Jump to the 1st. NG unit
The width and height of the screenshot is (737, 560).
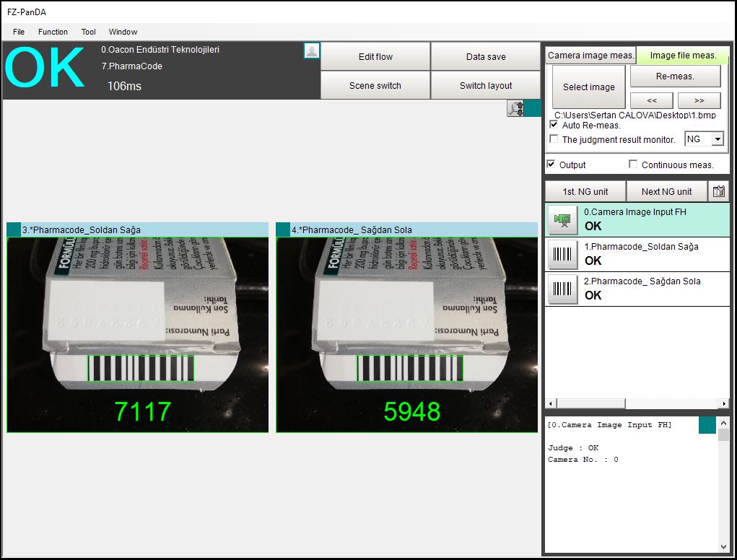[585, 192]
